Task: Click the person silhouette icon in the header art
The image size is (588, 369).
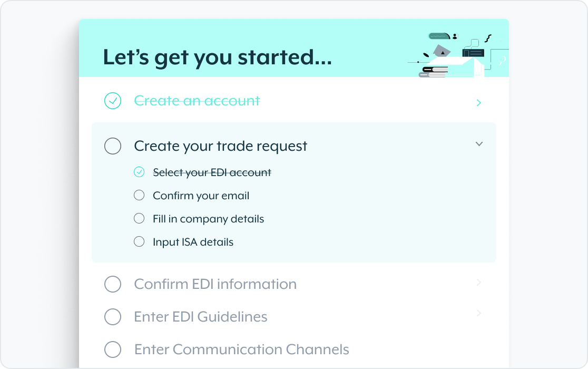Action: pyautogui.click(x=455, y=36)
